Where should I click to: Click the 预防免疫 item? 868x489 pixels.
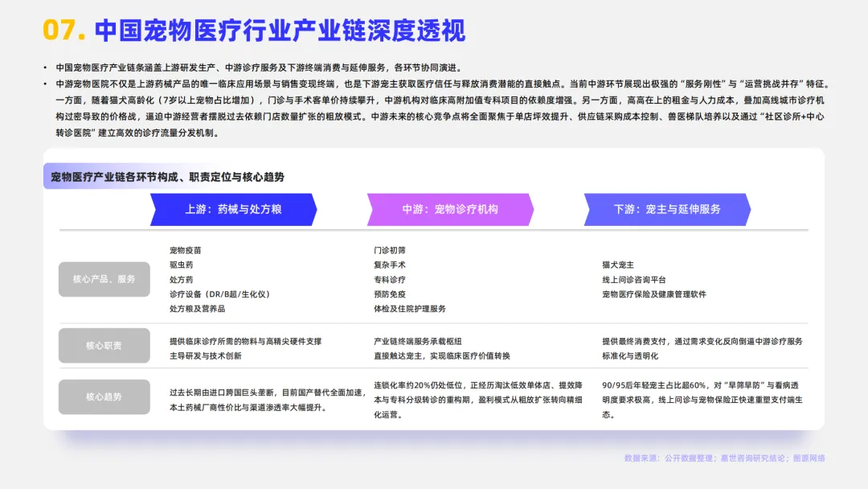390,294
